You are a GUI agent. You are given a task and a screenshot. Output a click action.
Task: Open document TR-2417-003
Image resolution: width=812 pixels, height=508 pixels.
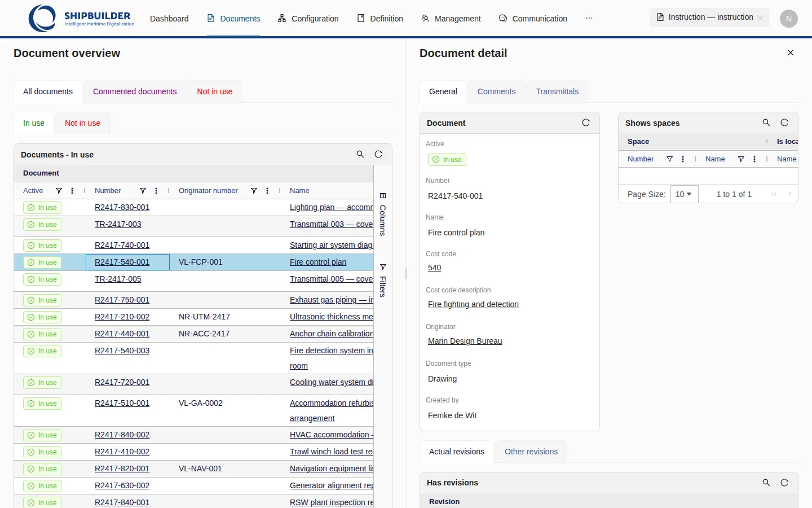pyautogui.click(x=118, y=224)
